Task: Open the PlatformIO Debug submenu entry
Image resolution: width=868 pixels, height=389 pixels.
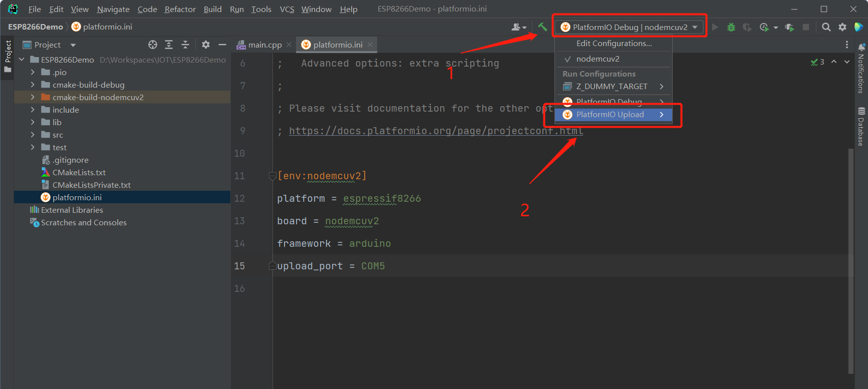Action: (614, 102)
